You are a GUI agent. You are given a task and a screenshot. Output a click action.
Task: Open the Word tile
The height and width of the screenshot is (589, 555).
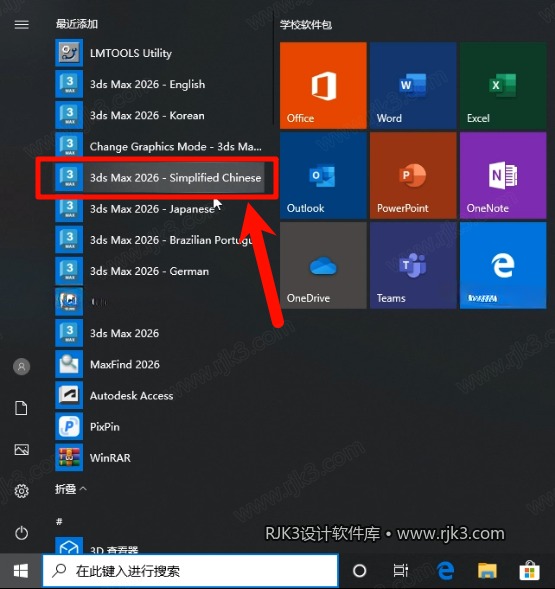[x=413, y=85]
